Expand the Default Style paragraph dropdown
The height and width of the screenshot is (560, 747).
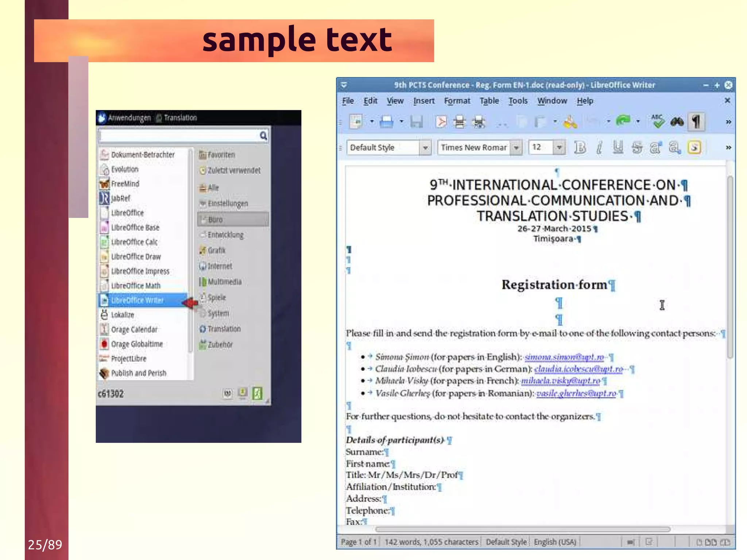(x=425, y=148)
